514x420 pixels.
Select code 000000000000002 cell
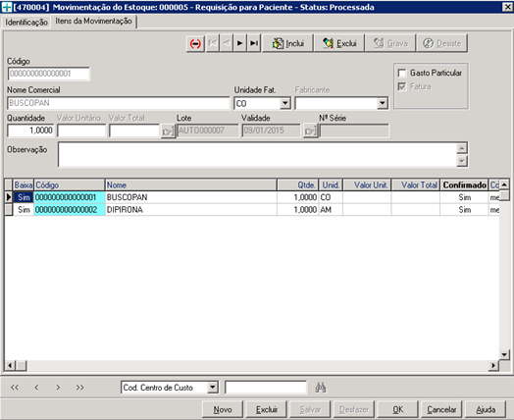(70, 210)
